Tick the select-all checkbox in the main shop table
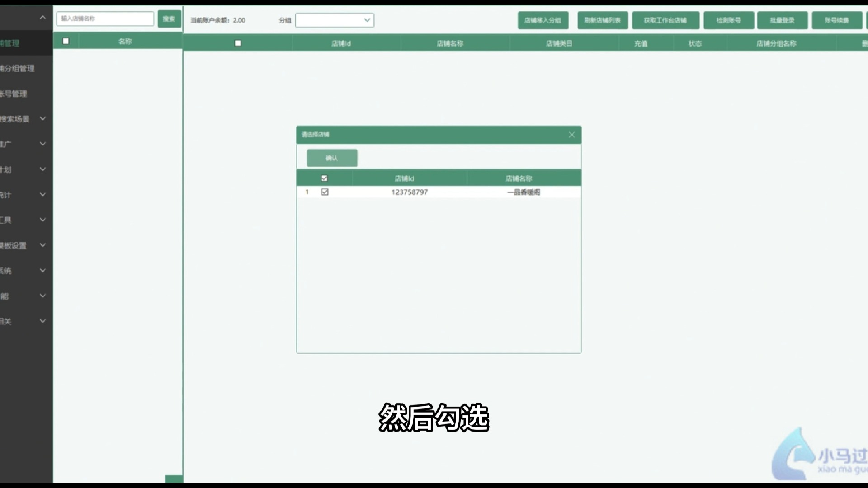Screen dimensions: 868x488 pyautogui.click(x=238, y=43)
